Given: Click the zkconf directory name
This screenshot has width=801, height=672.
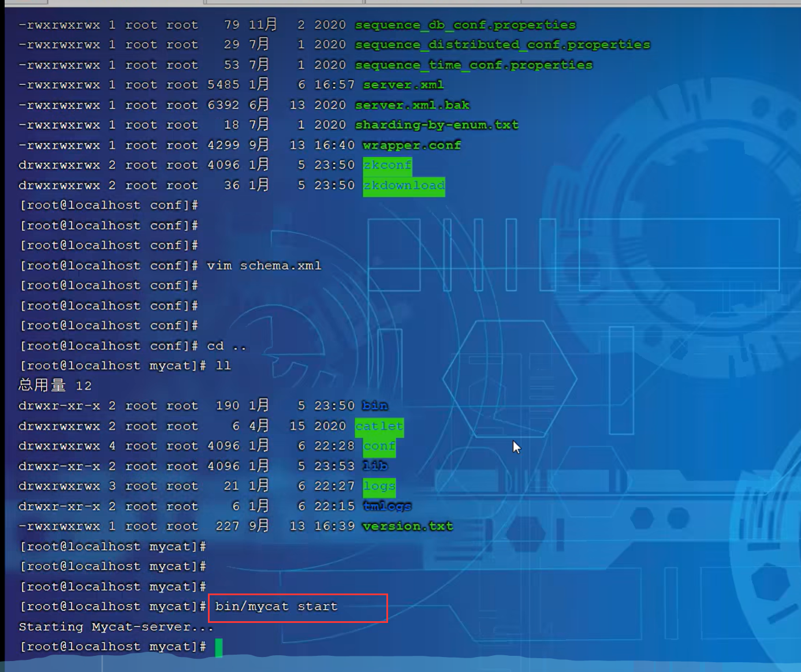Looking at the screenshot, I should pyautogui.click(x=388, y=165).
